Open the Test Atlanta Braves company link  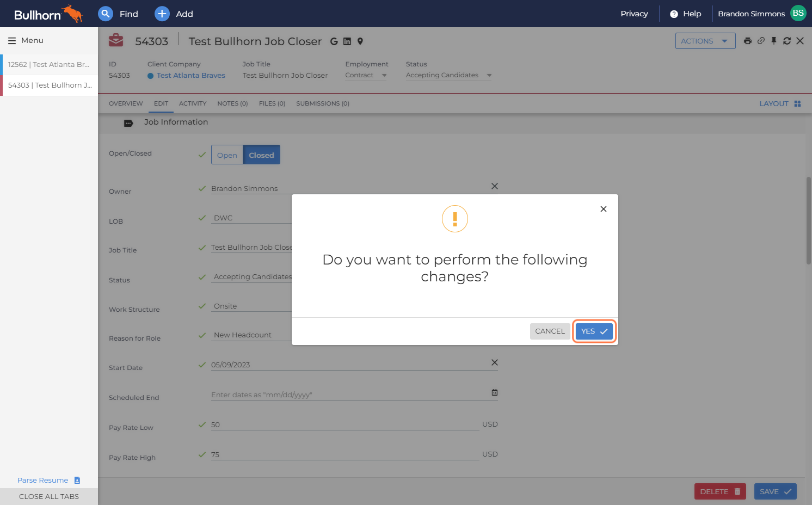191,75
